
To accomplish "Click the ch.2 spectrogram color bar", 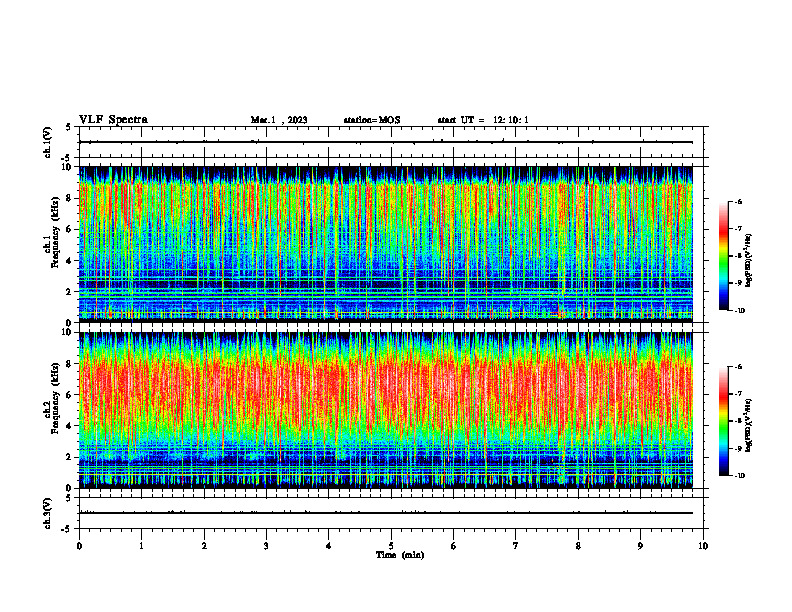I will (723, 421).
